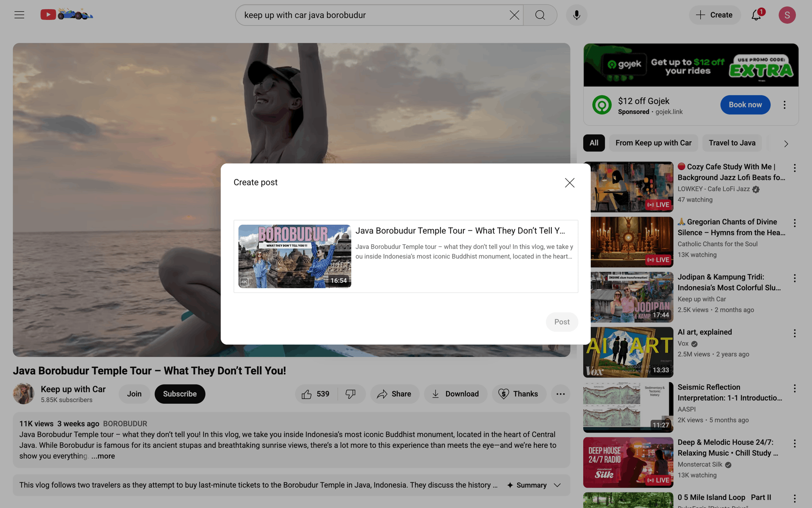This screenshot has width=812, height=508.
Task: Open Gregorian Chants live thumbnail
Action: point(632,242)
